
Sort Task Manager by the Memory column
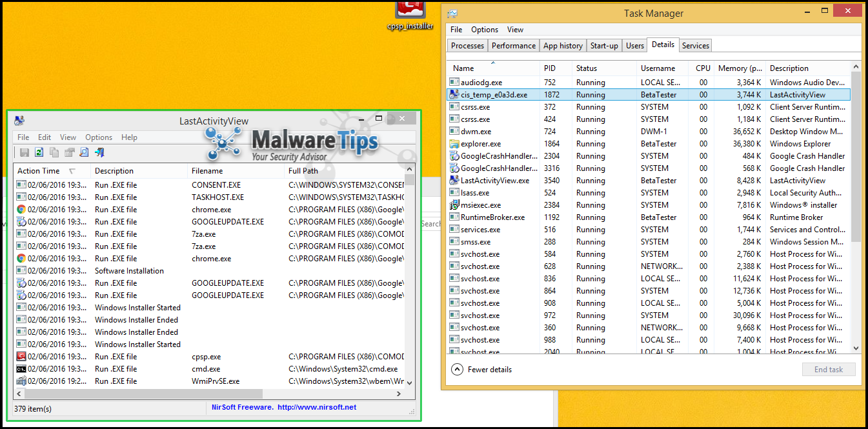tap(740, 68)
